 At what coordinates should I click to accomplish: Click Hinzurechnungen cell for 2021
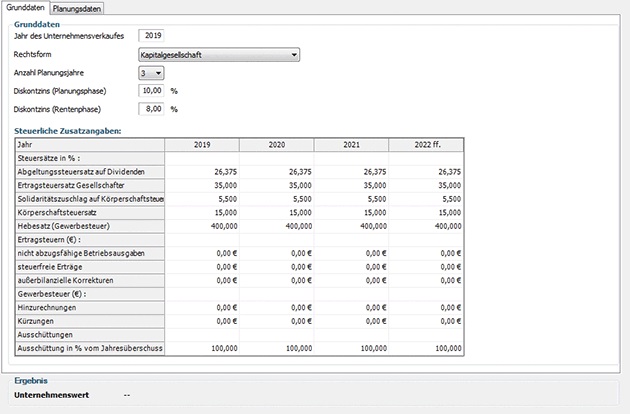[x=350, y=310]
